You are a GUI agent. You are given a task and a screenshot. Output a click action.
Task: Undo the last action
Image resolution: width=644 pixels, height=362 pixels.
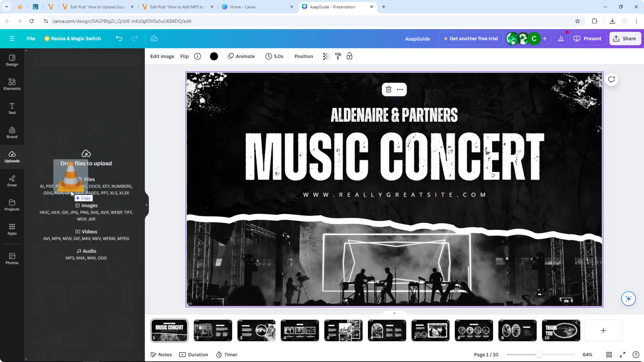(119, 38)
